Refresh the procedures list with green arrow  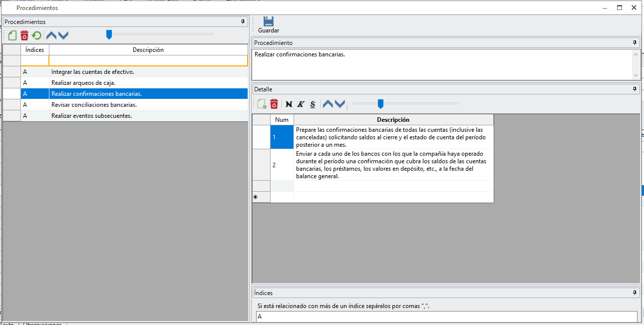36,35
